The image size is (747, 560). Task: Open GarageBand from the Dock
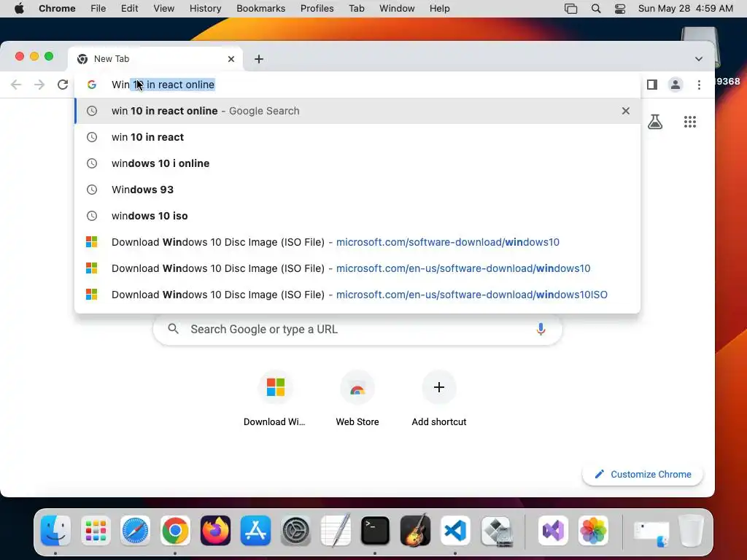tap(415, 531)
